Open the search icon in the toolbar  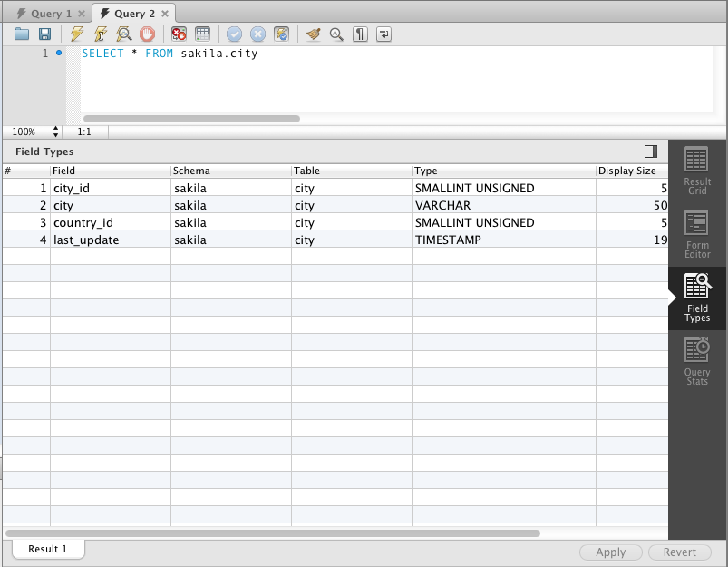click(336, 34)
